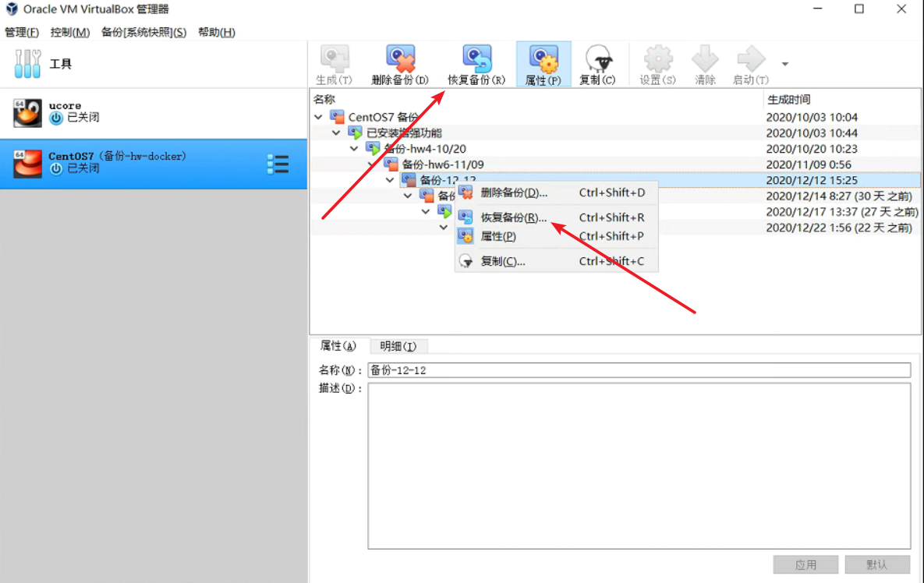Collapse the node in the 2020/12/17 row
The image size is (924, 583).
pos(426,210)
